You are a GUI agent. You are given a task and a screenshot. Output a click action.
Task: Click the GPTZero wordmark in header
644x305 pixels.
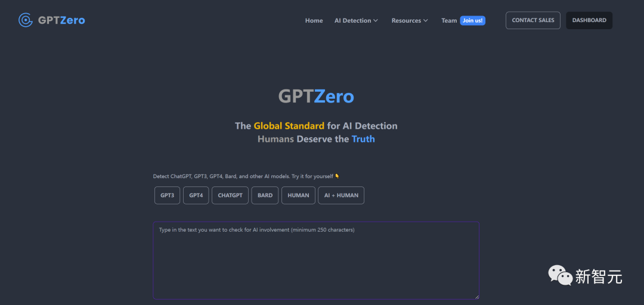(x=61, y=20)
